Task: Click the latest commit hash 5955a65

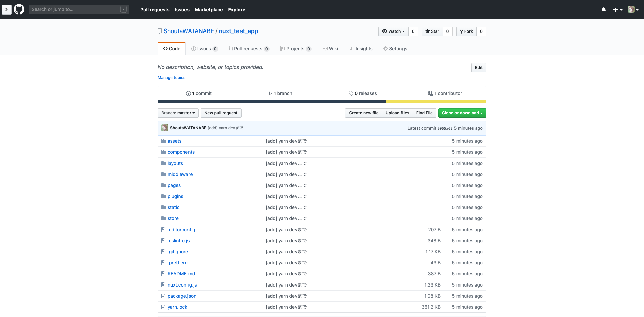Action: pos(444,128)
